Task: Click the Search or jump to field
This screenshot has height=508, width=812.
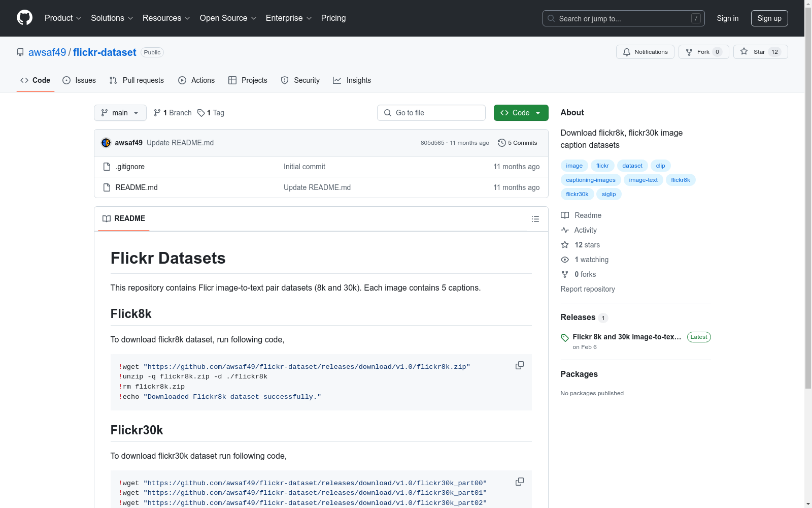Action: tap(624, 18)
